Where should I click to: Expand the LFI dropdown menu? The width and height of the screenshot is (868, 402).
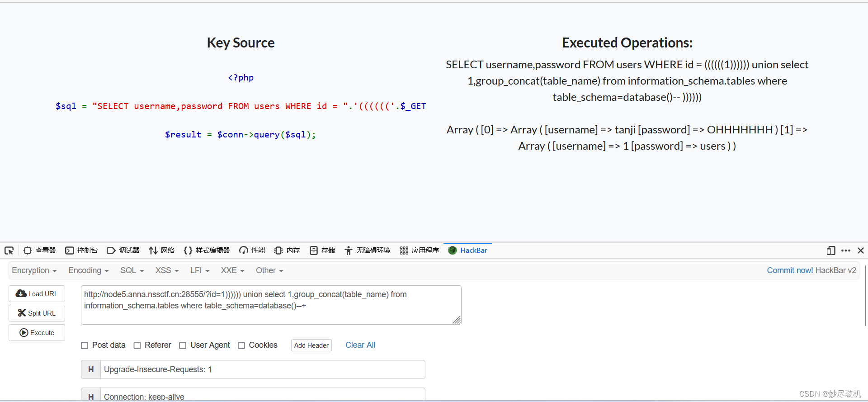[200, 270]
